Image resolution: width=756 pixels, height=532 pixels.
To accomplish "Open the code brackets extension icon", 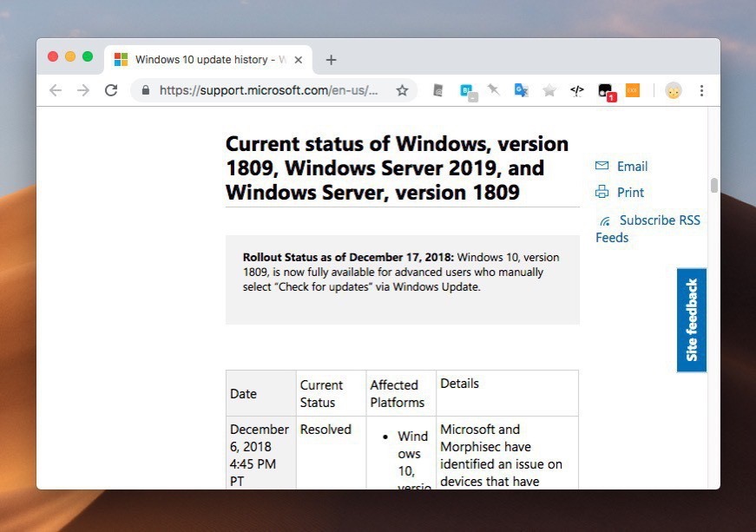I will click(576, 90).
